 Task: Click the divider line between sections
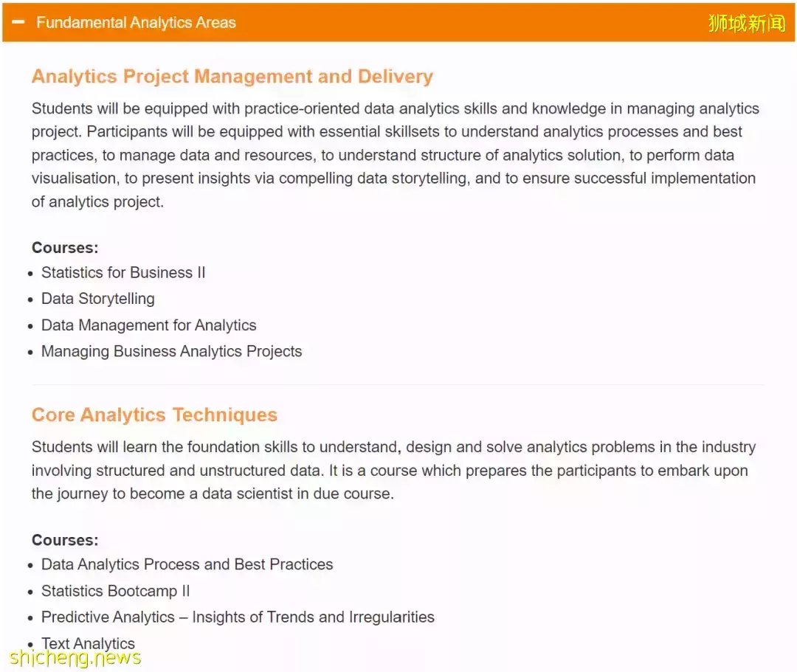[x=398, y=385]
